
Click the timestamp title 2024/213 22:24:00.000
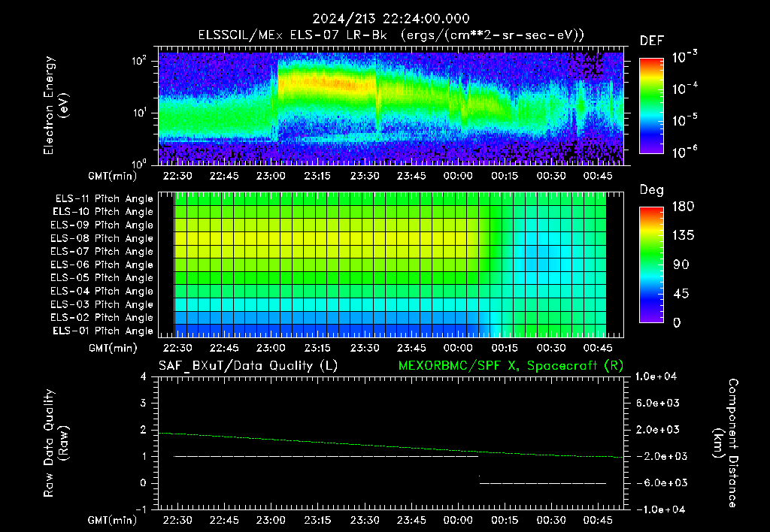[x=391, y=19]
